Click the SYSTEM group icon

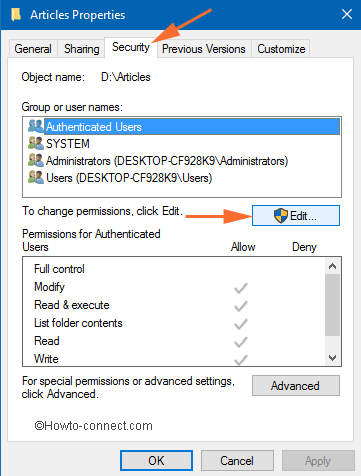coord(36,143)
